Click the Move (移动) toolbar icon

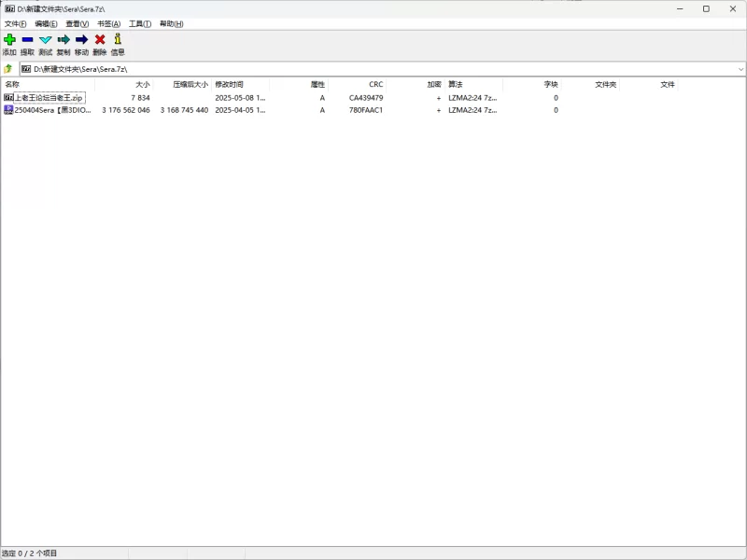(x=81, y=40)
